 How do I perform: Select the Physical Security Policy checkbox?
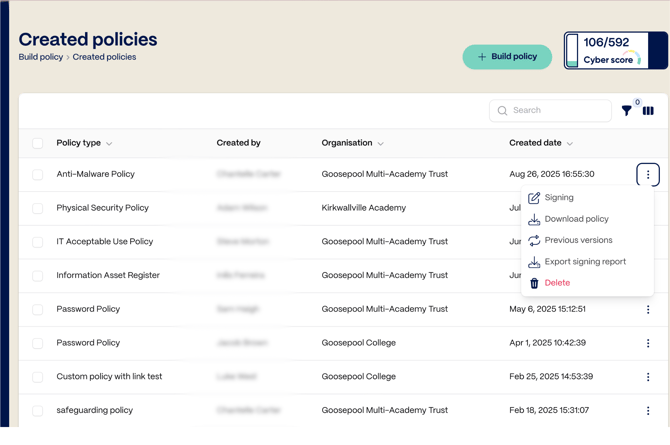[38, 209]
